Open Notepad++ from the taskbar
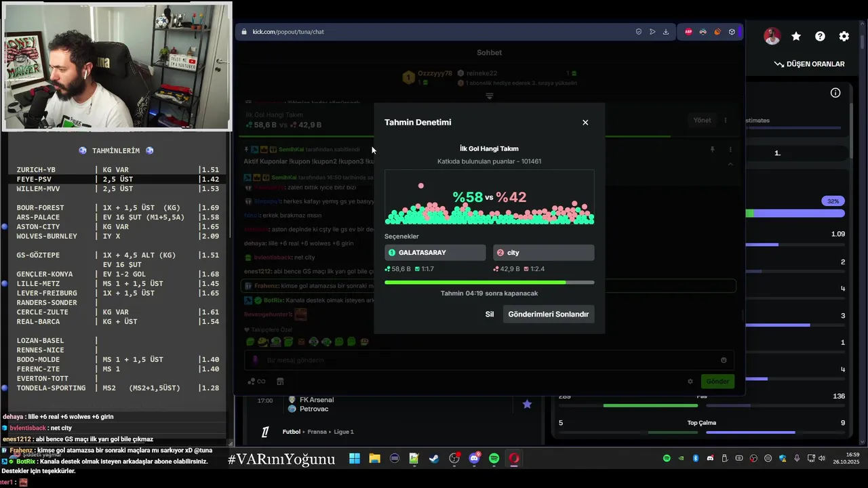Image resolution: width=868 pixels, height=488 pixels. click(x=414, y=459)
